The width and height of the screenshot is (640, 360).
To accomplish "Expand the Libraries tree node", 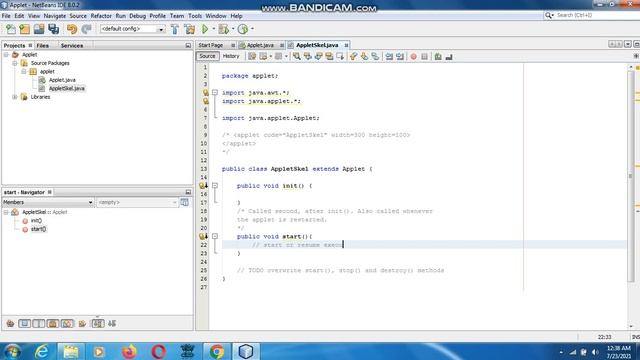I will (15, 97).
